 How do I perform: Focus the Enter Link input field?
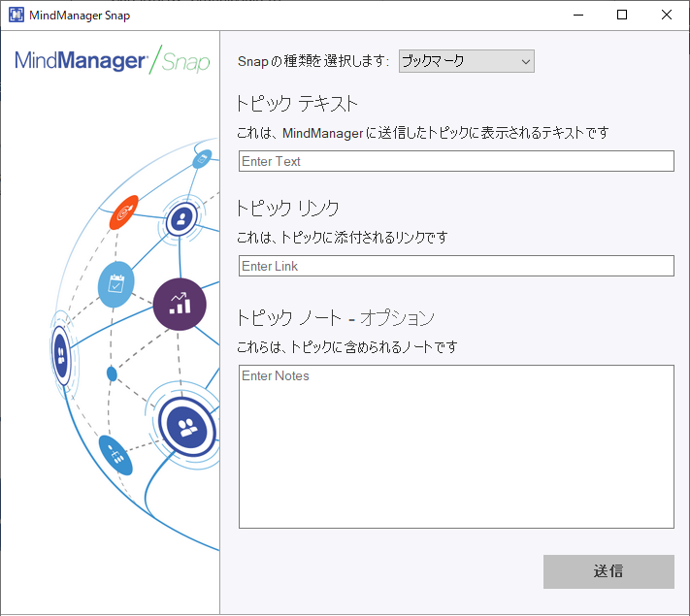click(456, 266)
